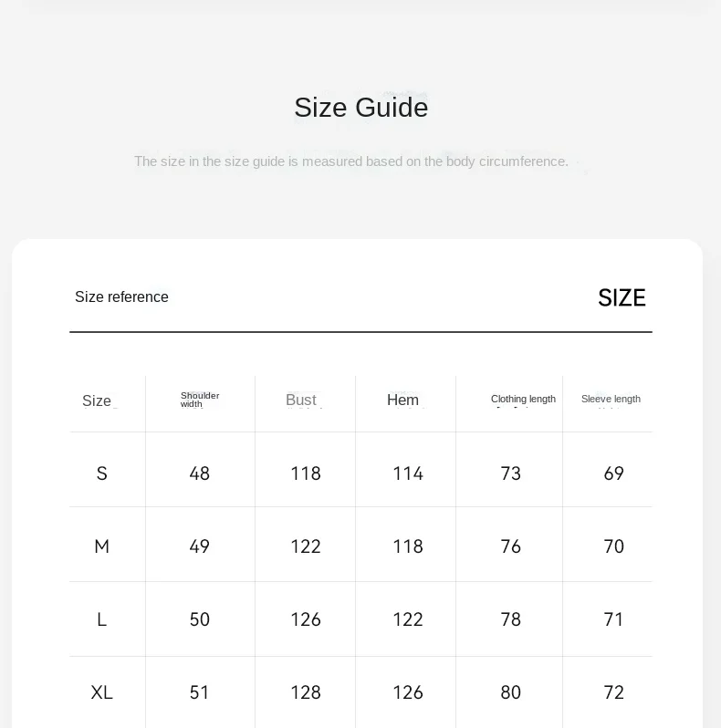
Task: Click the M size row label
Action: point(102,546)
